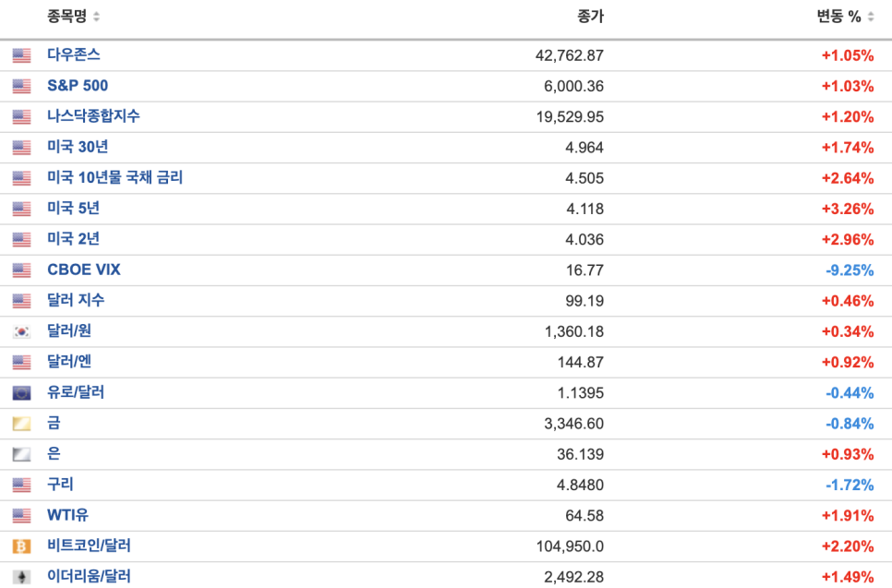Viewport: 892px width, 588px height.
Task: Select the 6,000.36 closing price cell
Action: point(574,87)
